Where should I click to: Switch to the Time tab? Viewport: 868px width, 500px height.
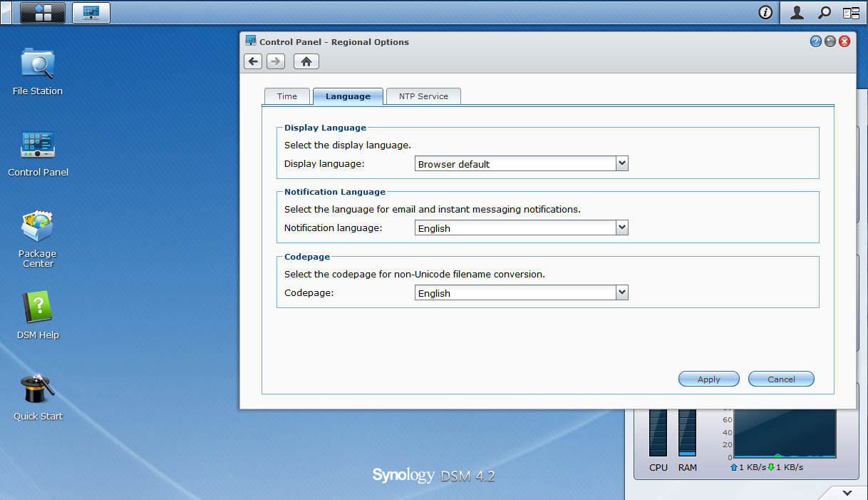[x=287, y=96]
